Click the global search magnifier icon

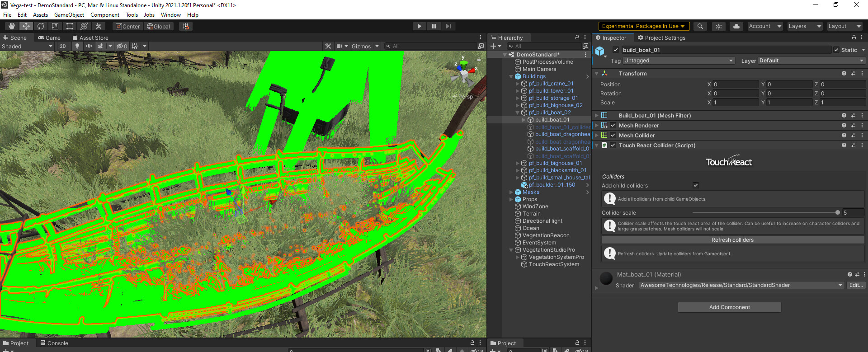pyautogui.click(x=700, y=26)
